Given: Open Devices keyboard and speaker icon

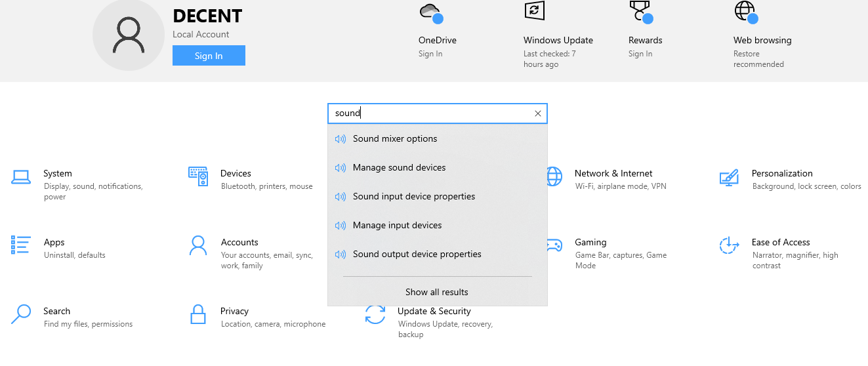Looking at the screenshot, I should pyautogui.click(x=198, y=176).
